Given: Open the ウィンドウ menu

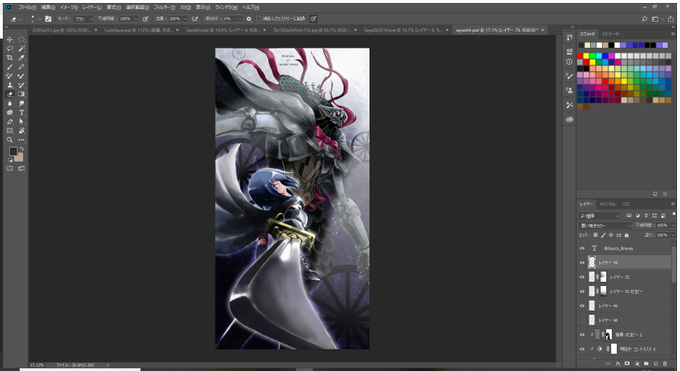Looking at the screenshot, I should pos(226,7).
